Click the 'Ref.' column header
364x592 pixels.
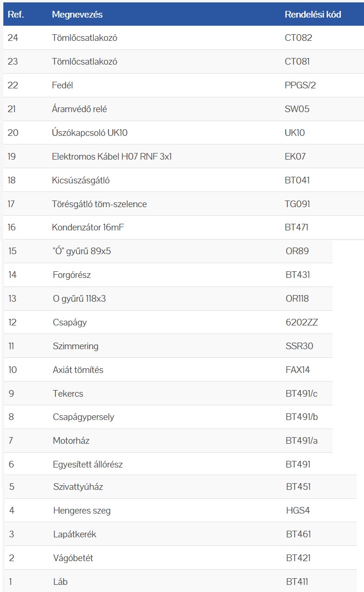pyautogui.click(x=16, y=14)
